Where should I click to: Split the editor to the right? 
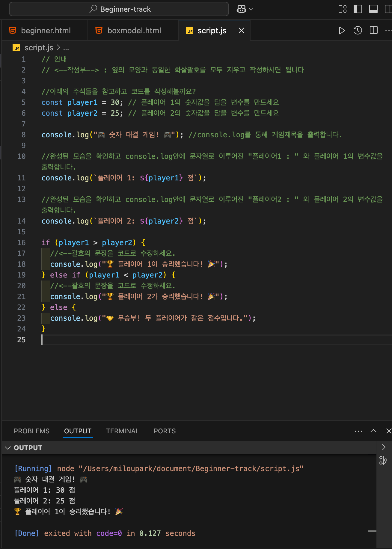tap(373, 30)
